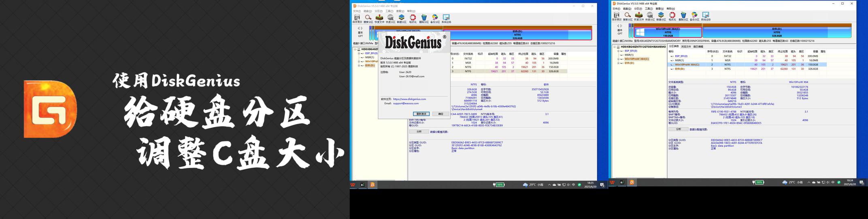Click the 重新激活 button in the About dialog

coord(421,114)
